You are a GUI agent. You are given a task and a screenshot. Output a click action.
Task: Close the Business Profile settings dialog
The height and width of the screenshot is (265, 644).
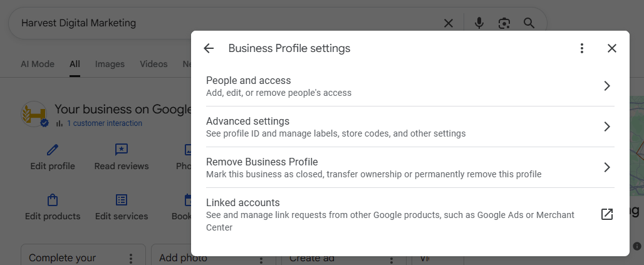coord(612,48)
